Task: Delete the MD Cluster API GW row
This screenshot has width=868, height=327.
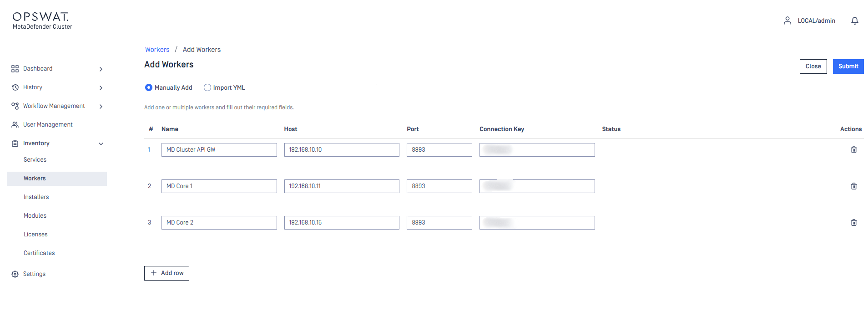Action: [853, 150]
